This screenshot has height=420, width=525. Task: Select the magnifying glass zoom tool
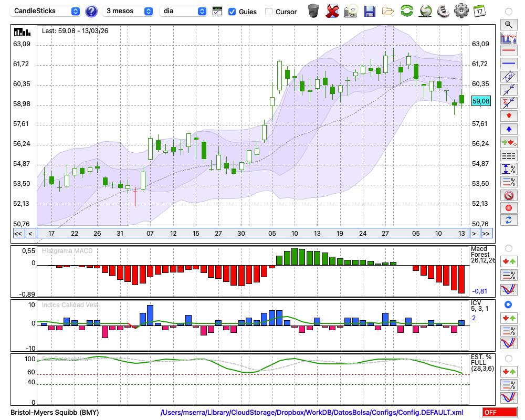point(508,24)
